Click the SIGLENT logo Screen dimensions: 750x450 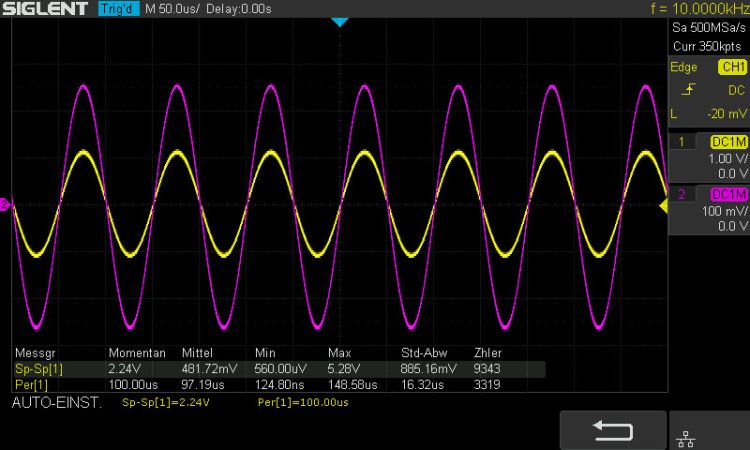(x=46, y=10)
